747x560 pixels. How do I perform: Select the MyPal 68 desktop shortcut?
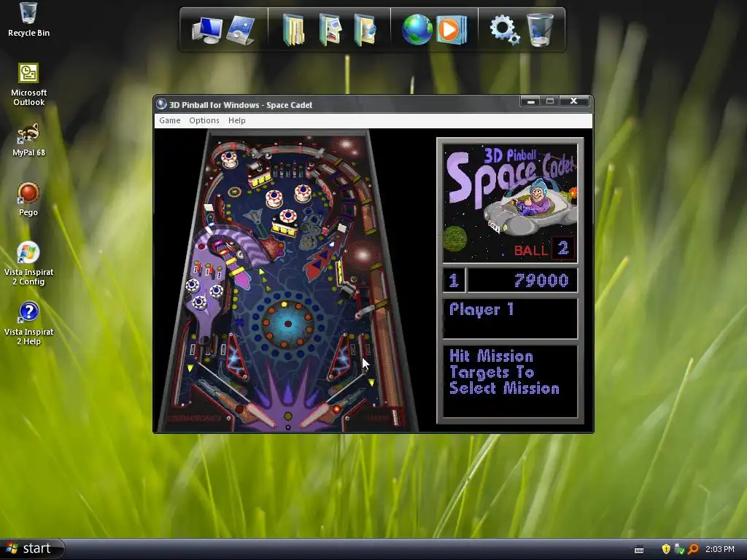[28, 139]
